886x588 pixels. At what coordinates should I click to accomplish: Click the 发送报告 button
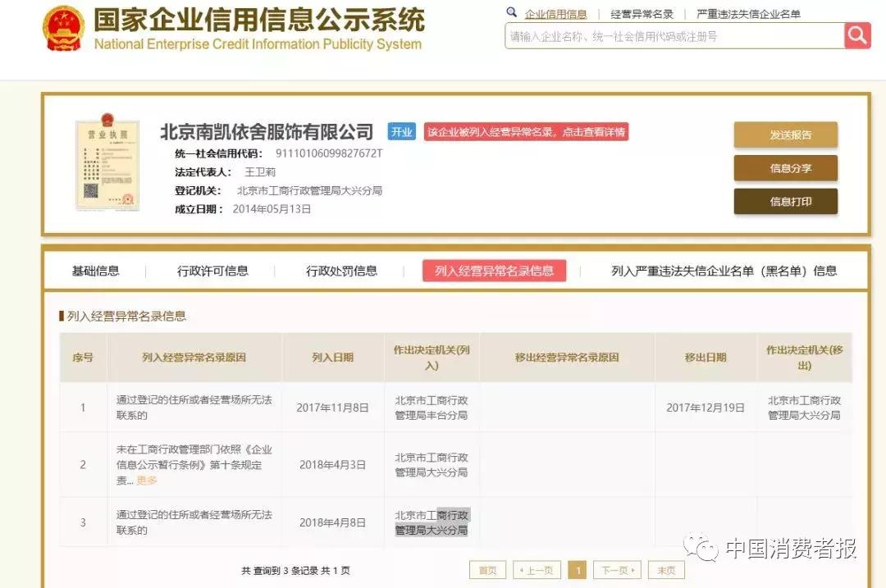click(784, 134)
